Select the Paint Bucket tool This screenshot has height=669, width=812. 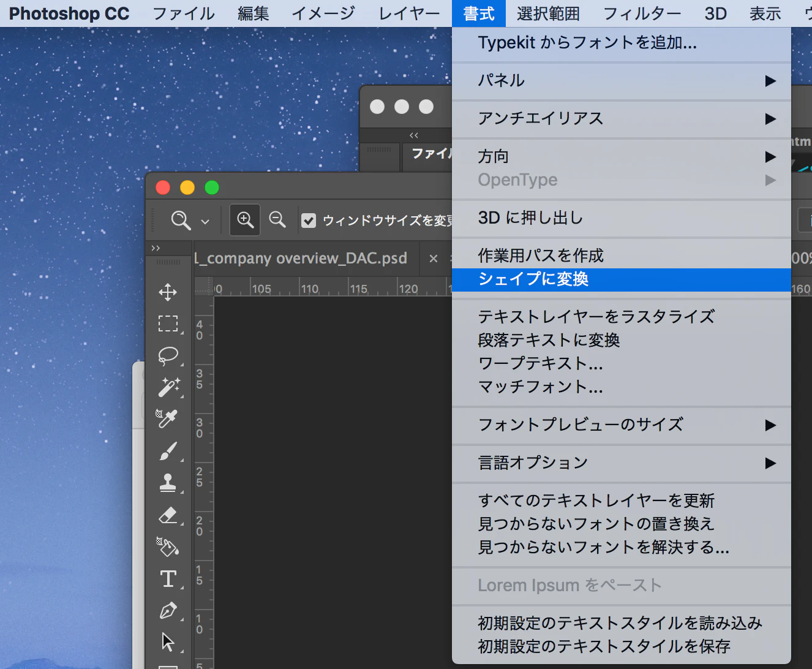coord(168,546)
